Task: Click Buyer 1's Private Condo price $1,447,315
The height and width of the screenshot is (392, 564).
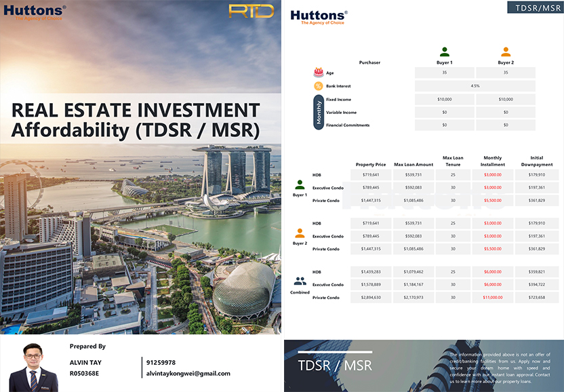Action: point(371,201)
